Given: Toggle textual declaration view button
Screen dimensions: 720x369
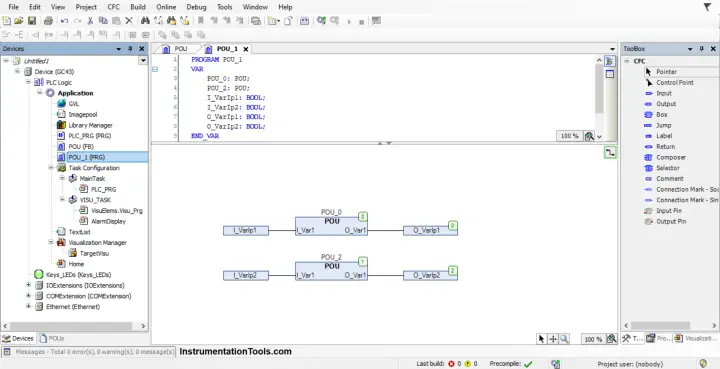Looking at the screenshot, I should [610, 61].
